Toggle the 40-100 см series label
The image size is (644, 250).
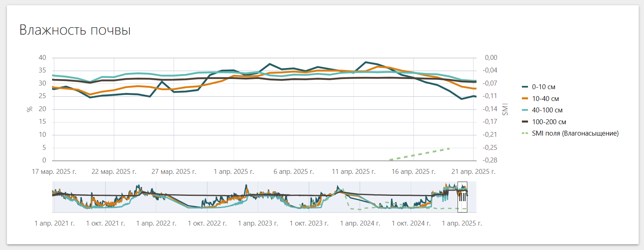point(547,110)
